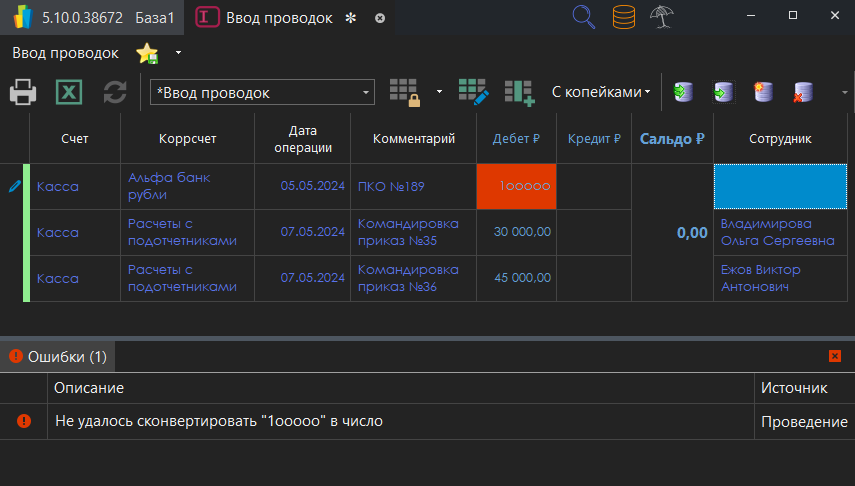Open '*Ввод проводок' combo box
The height and width of the screenshot is (486, 855).
coord(262,92)
